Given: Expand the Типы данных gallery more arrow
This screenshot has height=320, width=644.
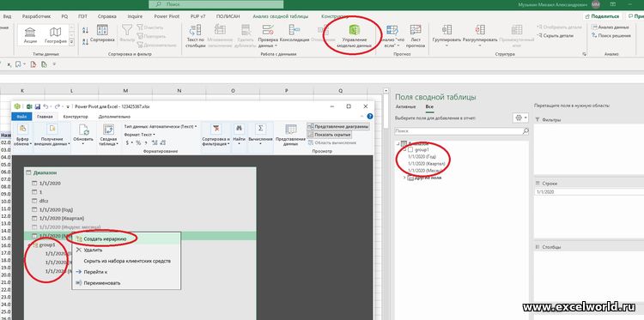Looking at the screenshot, I should [x=72, y=42].
